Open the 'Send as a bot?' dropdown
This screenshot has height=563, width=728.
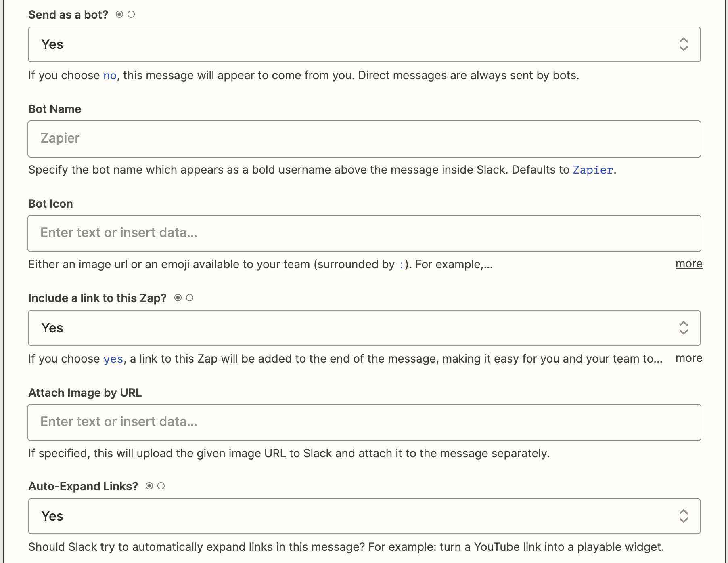click(364, 44)
